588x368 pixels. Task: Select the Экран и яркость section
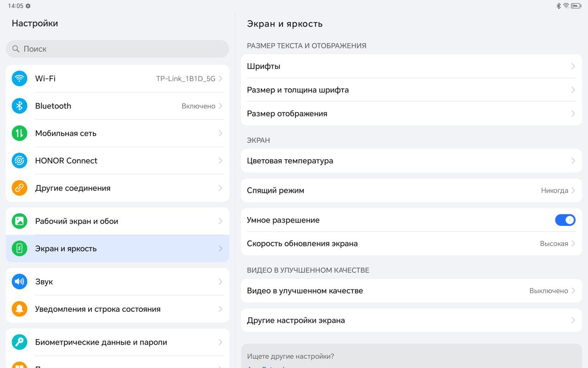tap(118, 248)
